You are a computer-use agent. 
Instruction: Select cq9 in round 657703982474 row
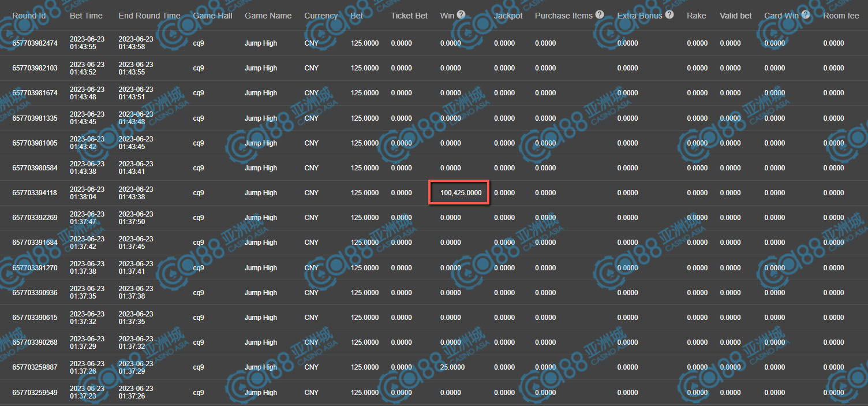[199, 43]
